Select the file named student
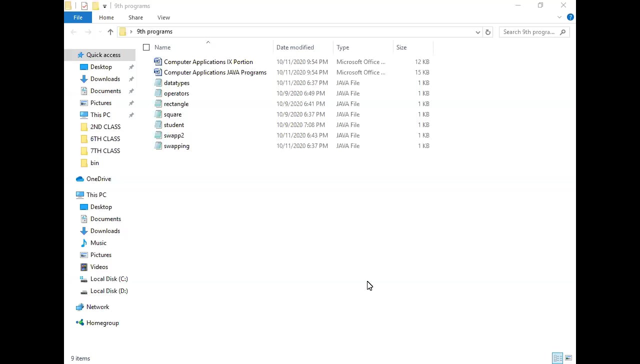The height and width of the screenshot is (364, 640). point(174,125)
